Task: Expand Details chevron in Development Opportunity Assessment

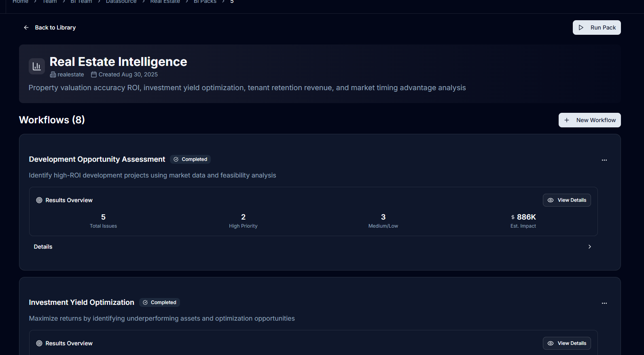Action: 590,247
